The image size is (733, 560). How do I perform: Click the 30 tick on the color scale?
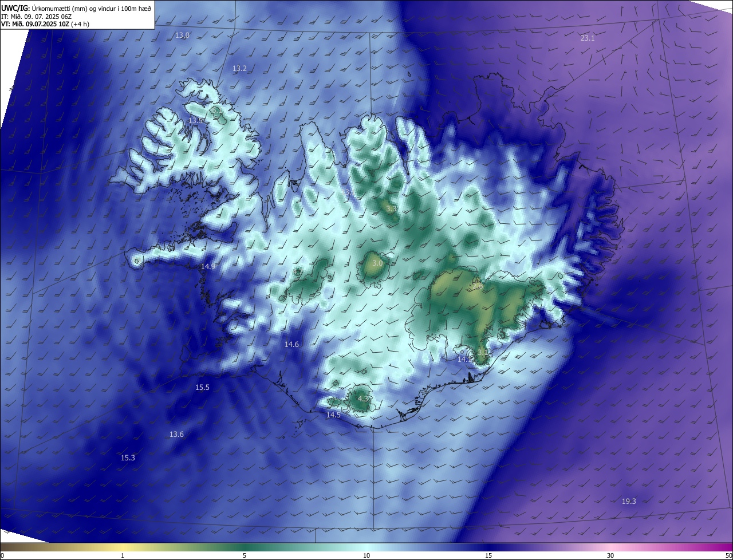(610, 555)
